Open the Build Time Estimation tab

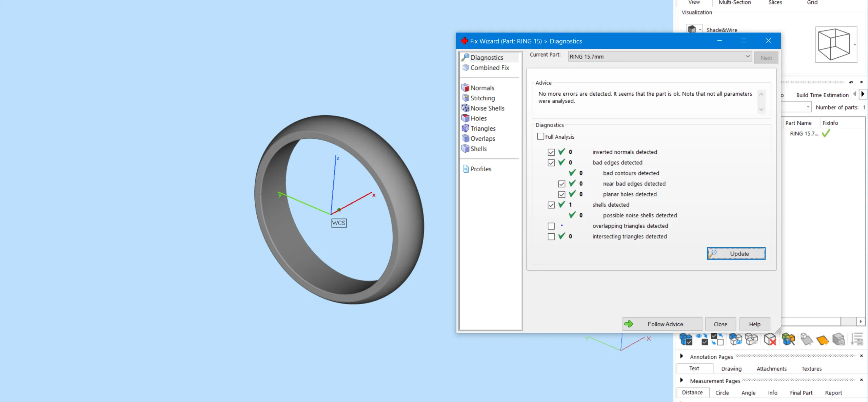pyautogui.click(x=822, y=95)
